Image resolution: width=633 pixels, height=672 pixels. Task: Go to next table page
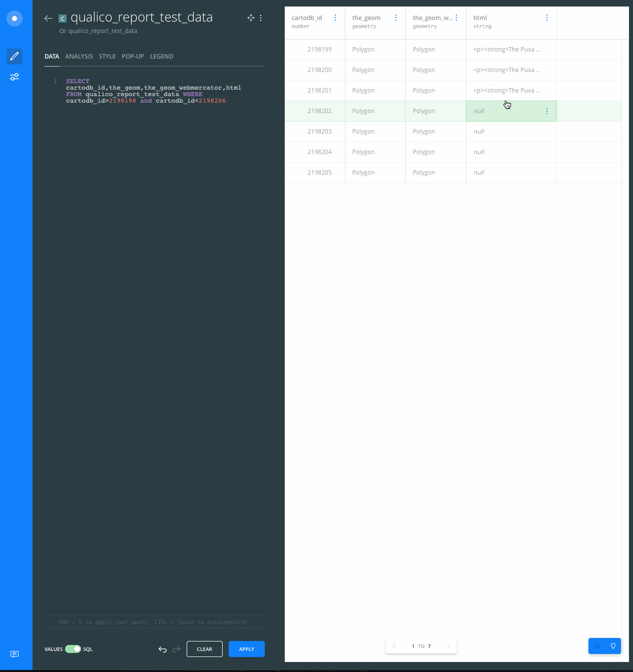pyautogui.click(x=448, y=646)
